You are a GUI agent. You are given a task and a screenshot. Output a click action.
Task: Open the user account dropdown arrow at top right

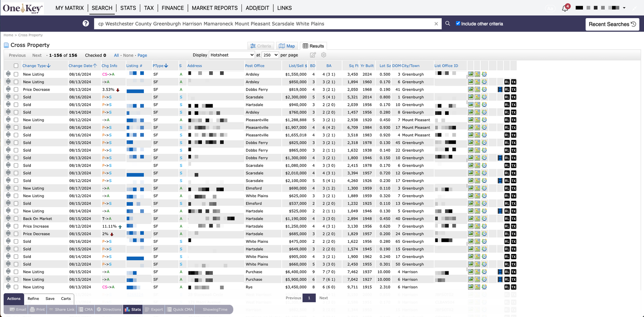point(624,7)
